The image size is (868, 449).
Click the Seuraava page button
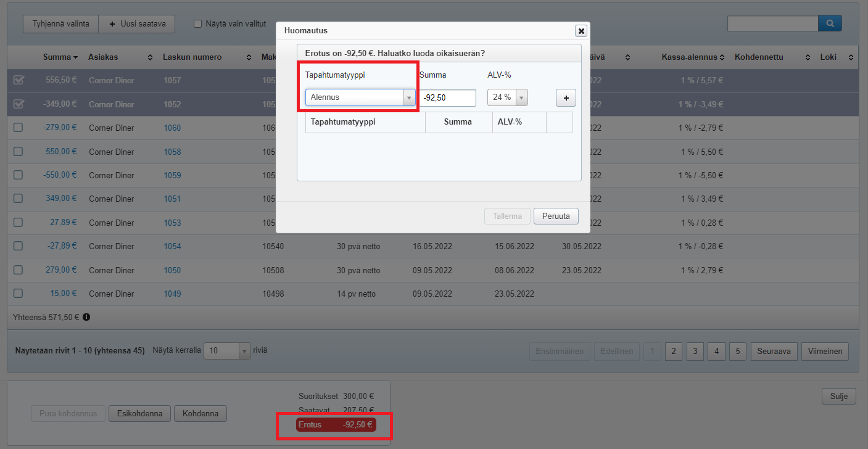774,351
